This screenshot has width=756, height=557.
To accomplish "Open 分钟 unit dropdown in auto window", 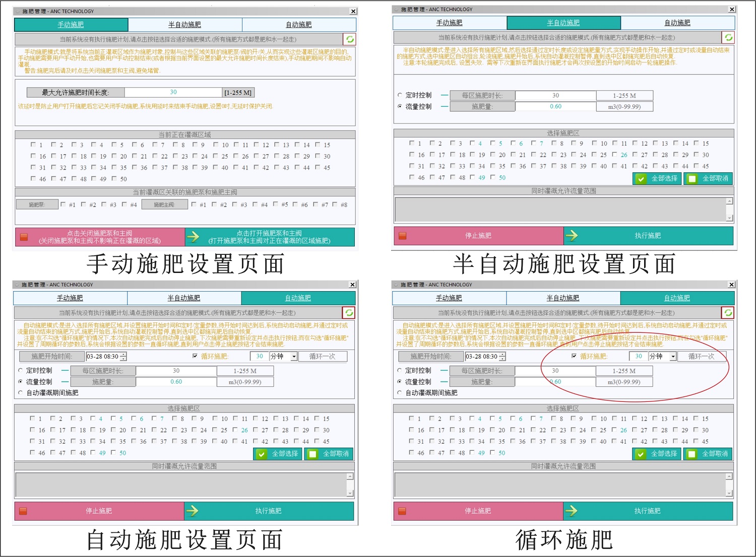I will click(x=294, y=357).
